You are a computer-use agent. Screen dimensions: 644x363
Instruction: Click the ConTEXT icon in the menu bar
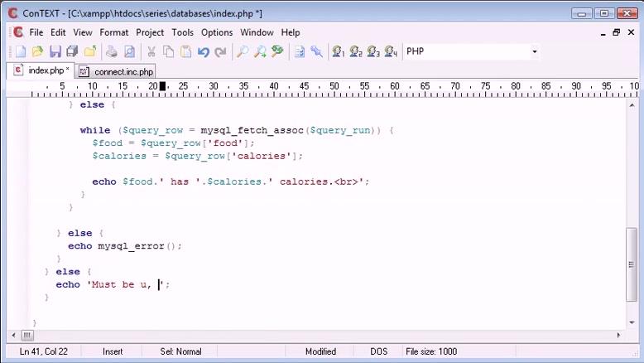click(18, 32)
